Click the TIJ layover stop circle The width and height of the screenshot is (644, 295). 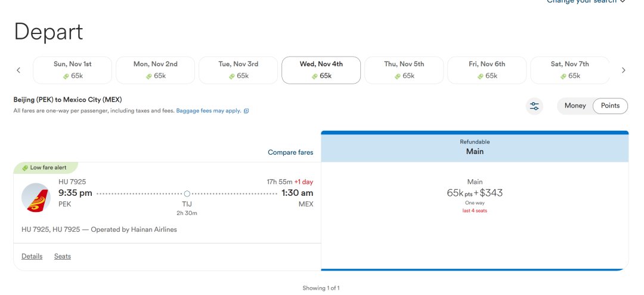pos(187,193)
